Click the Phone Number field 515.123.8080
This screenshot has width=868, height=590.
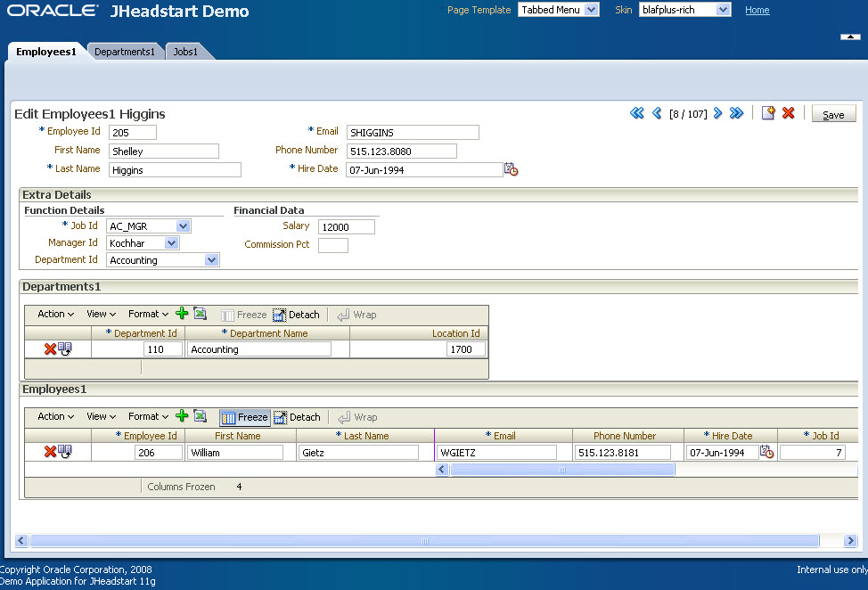point(402,152)
